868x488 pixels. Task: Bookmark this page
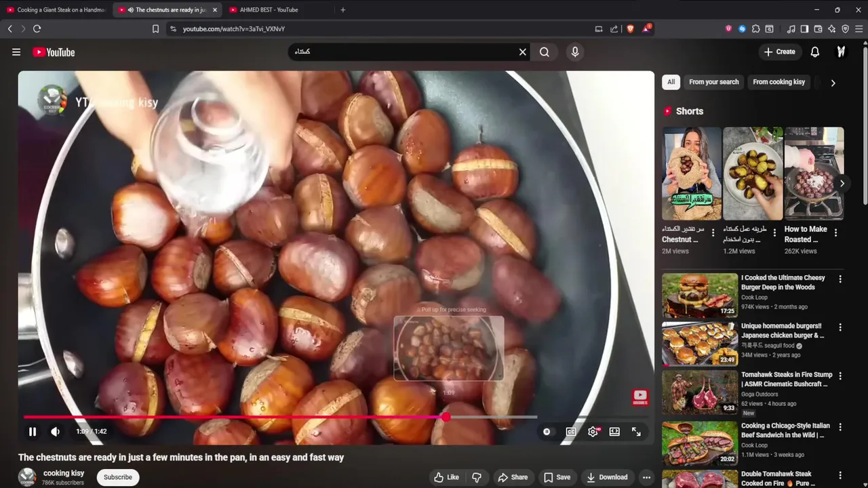[155, 29]
